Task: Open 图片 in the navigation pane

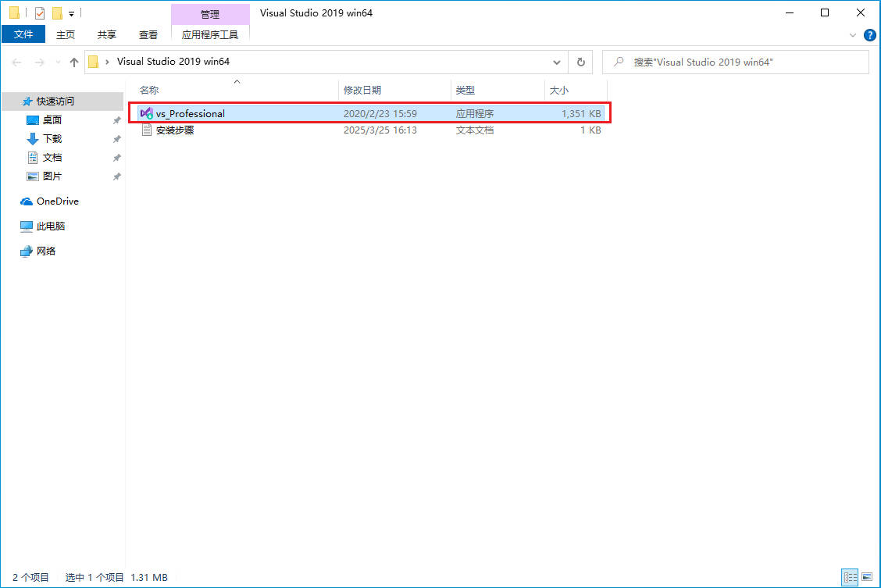Action: [x=52, y=176]
